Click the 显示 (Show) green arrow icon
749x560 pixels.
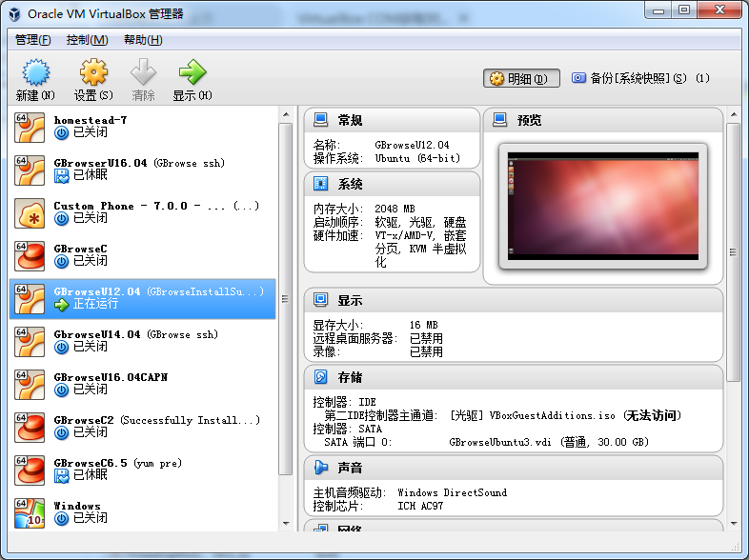tap(192, 72)
